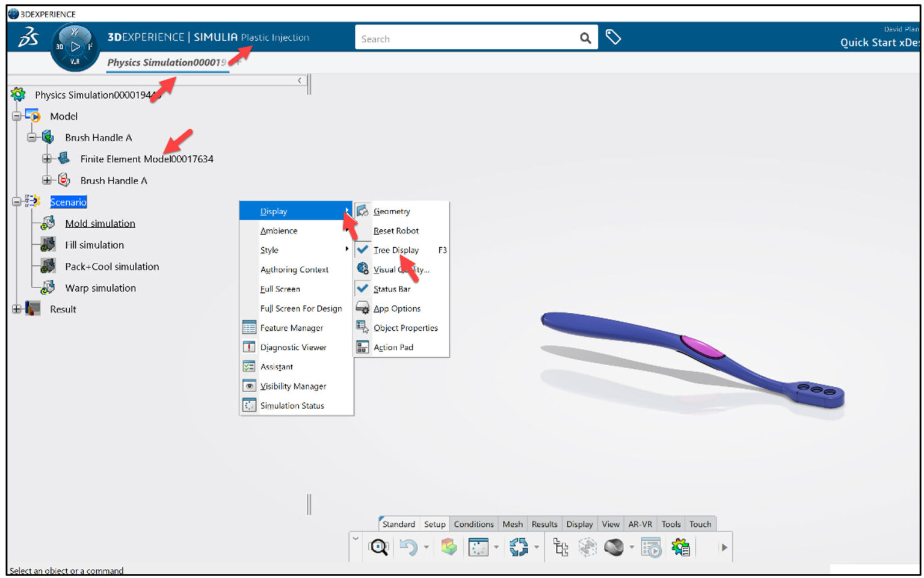
Task: Expand the Result tree node
Action: click(x=16, y=309)
